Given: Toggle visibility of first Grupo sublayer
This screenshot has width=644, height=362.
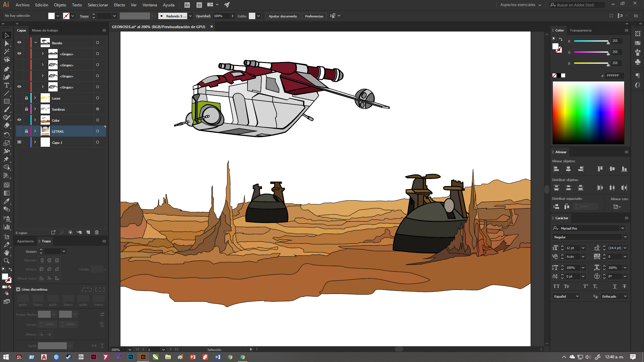Looking at the screenshot, I should pyautogui.click(x=19, y=54).
